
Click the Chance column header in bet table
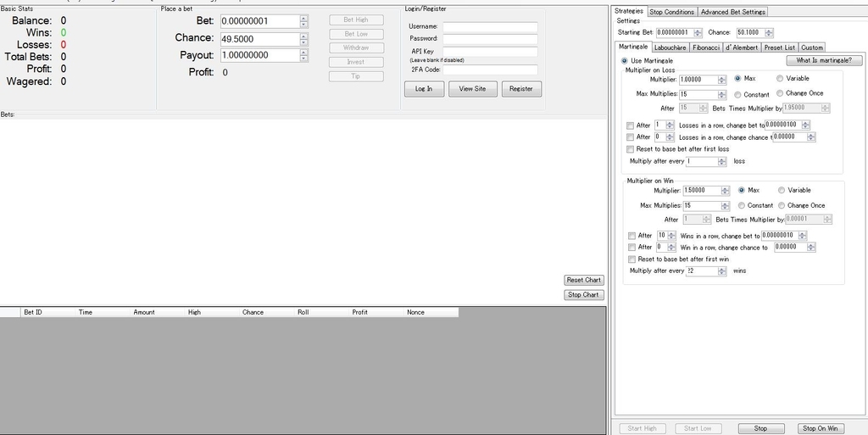[267, 312]
